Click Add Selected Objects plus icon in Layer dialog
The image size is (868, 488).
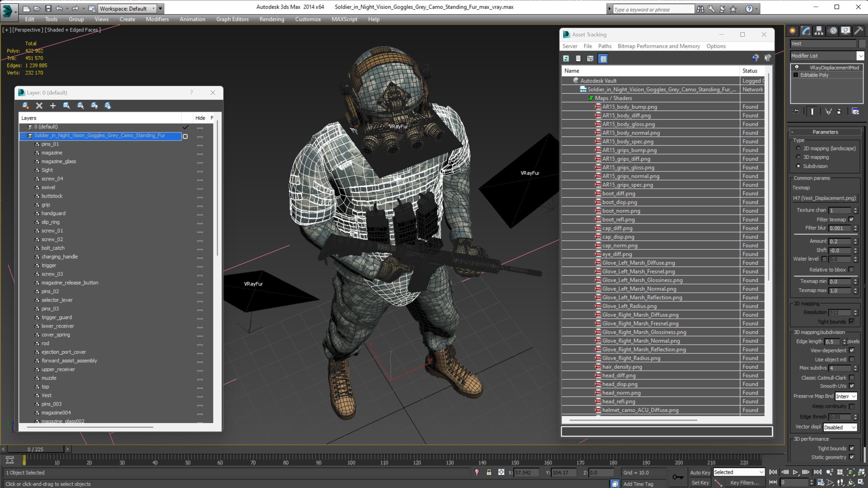[x=53, y=106]
